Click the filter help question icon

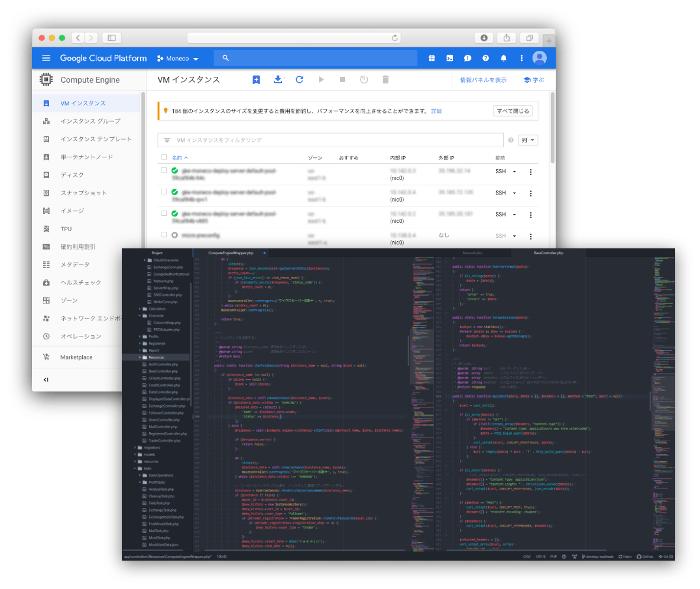pos(511,140)
